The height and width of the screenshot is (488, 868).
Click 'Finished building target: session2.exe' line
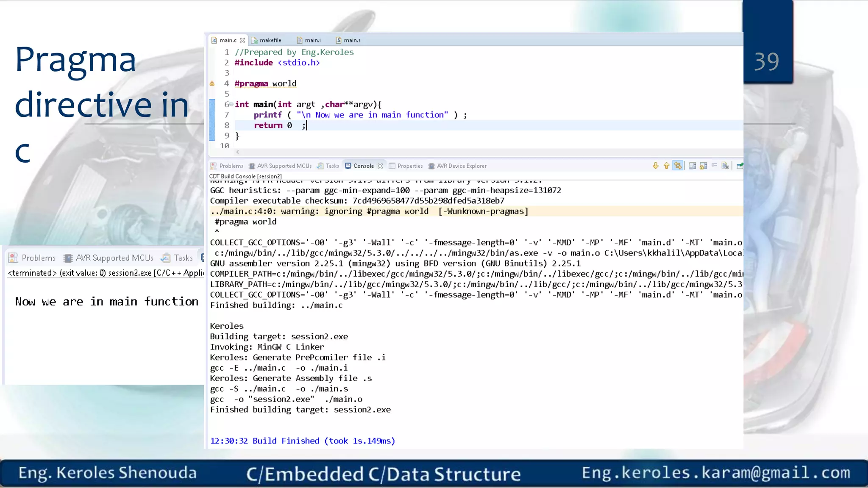coord(300,410)
